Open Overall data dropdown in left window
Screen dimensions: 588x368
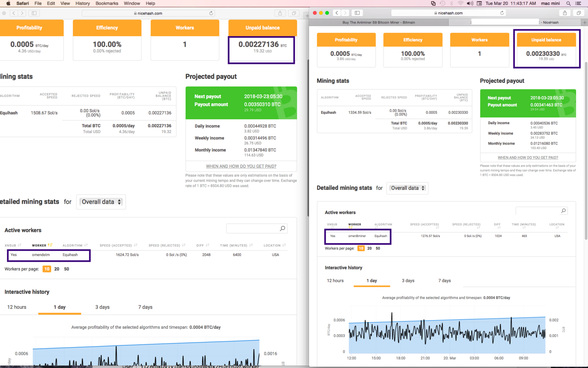pos(101,202)
